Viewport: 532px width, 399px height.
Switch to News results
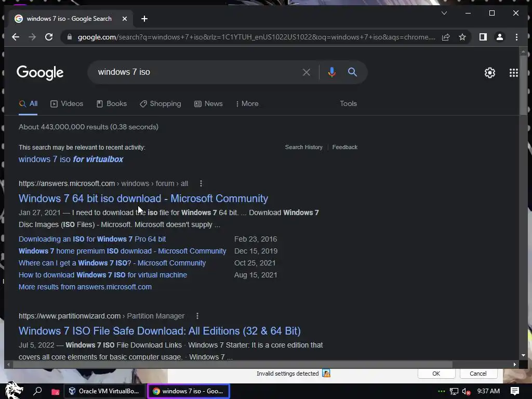[x=208, y=103]
